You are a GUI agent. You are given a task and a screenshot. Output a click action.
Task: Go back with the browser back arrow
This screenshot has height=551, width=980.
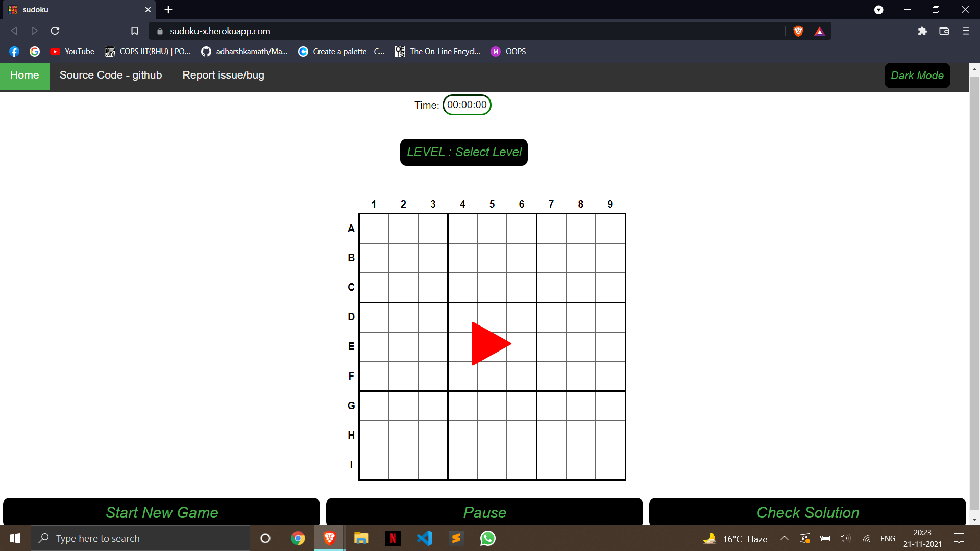click(14, 31)
